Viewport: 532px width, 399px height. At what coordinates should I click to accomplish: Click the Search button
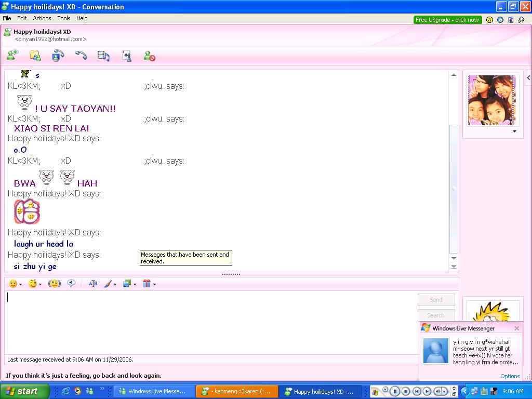pyautogui.click(x=436, y=315)
